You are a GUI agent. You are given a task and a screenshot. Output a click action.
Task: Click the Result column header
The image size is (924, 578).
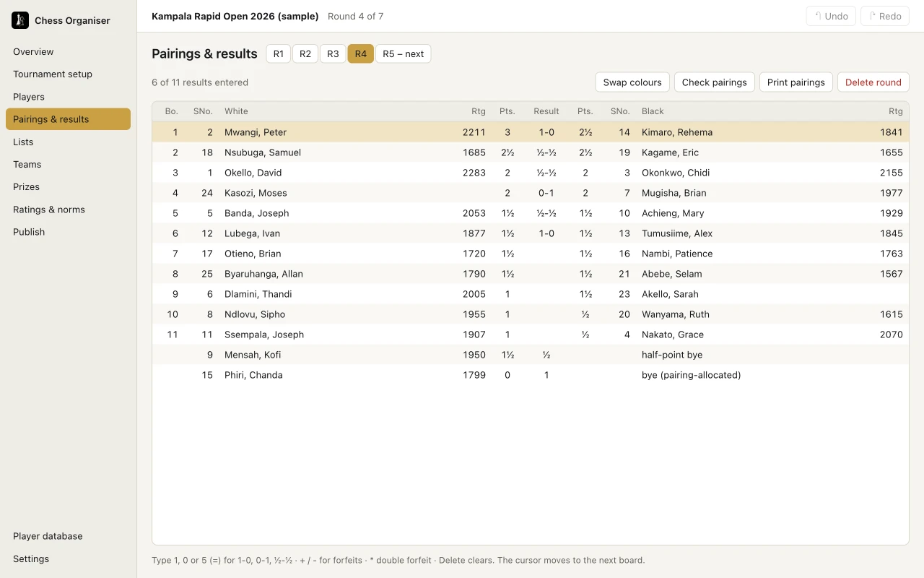point(546,111)
